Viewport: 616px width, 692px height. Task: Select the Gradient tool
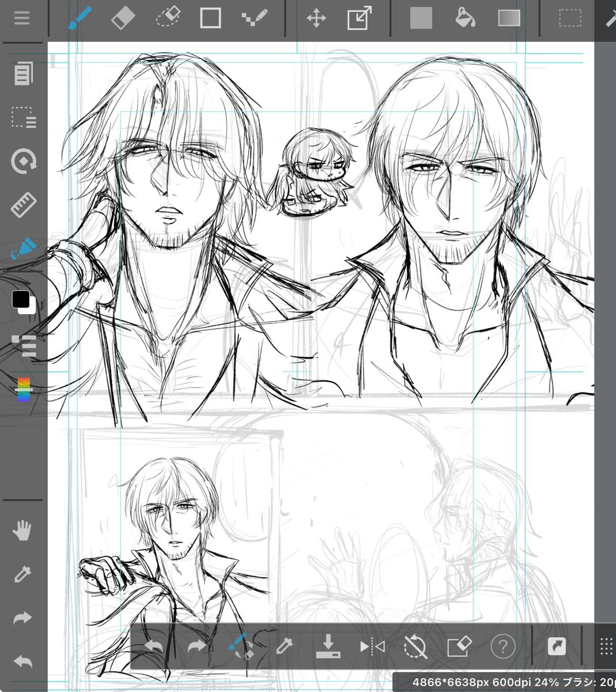tap(509, 18)
